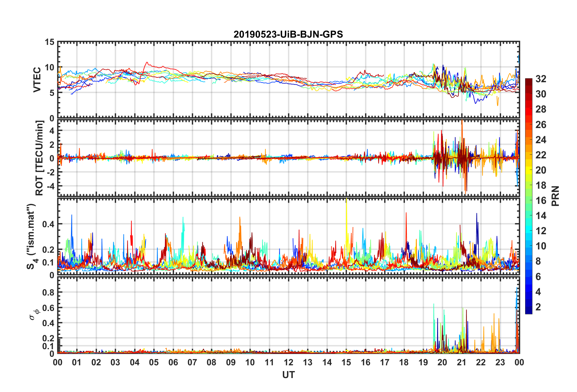Click the VTEC axis tick value 15
Screen dimensions: 577x392
point(50,42)
